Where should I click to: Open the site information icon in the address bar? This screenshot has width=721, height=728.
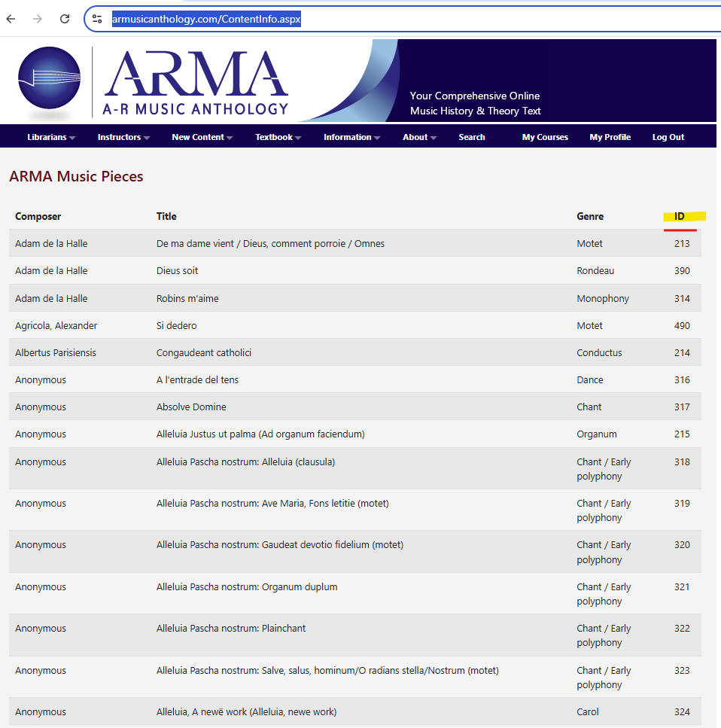(97, 19)
